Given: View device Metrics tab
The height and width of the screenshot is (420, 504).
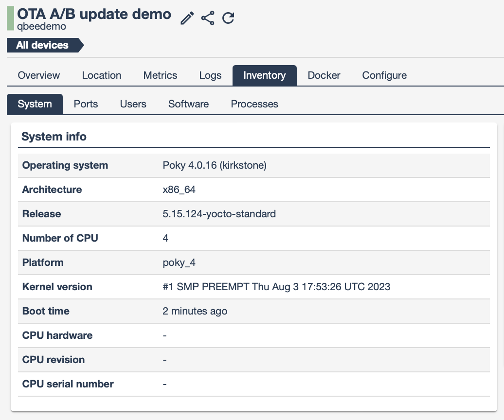Looking at the screenshot, I should 160,75.
